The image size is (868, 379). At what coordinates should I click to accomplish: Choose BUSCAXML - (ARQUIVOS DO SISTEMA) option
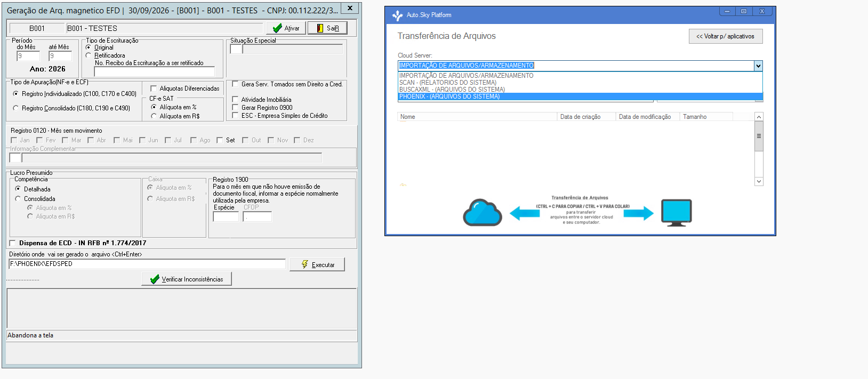pyautogui.click(x=580, y=90)
